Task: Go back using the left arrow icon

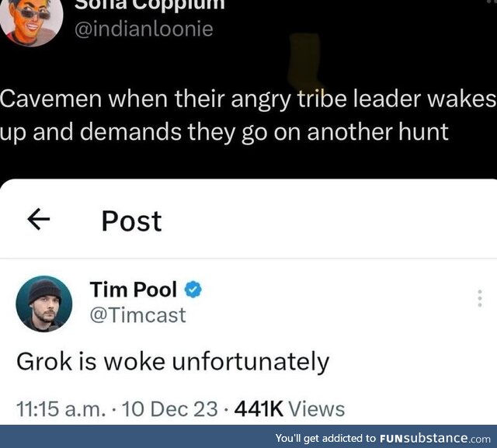Action: click(x=38, y=219)
